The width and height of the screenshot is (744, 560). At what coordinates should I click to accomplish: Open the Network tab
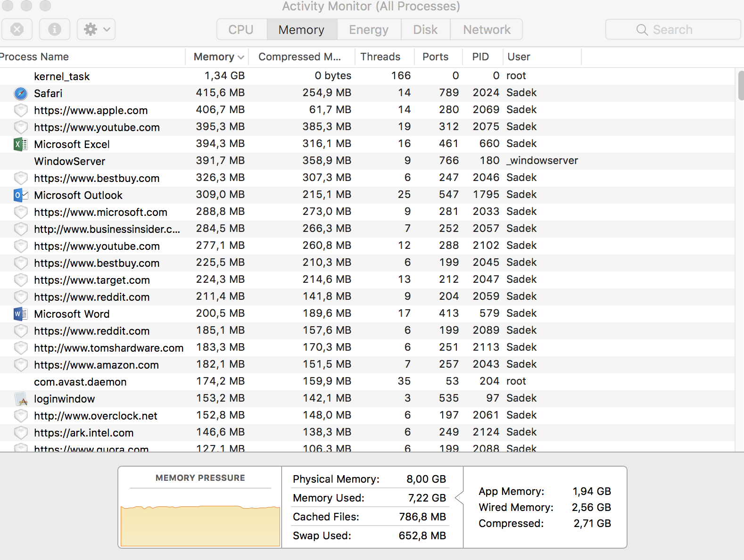click(487, 30)
